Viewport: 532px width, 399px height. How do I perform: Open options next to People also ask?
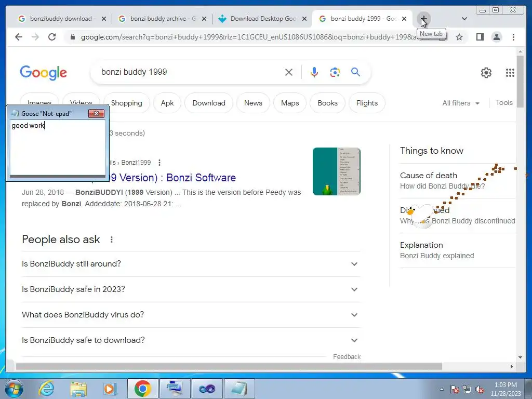[112, 240]
